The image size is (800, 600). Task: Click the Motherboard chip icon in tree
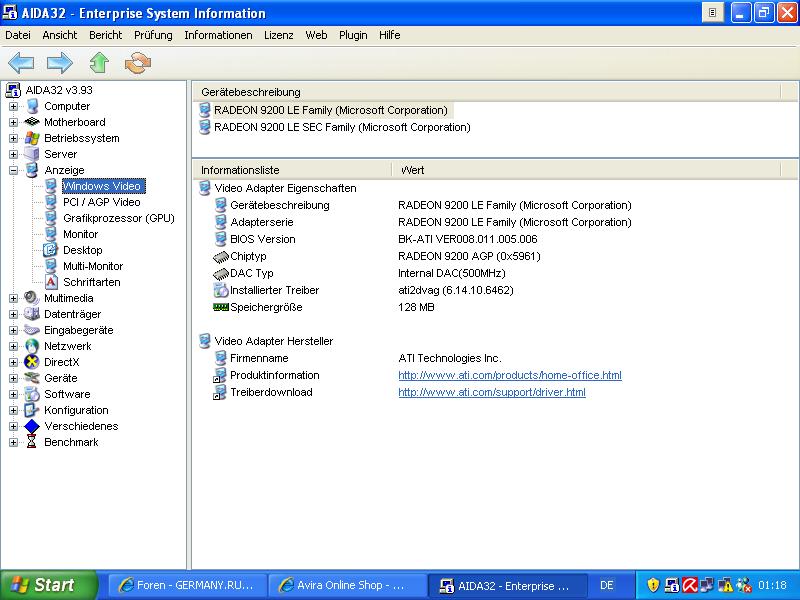[x=32, y=122]
